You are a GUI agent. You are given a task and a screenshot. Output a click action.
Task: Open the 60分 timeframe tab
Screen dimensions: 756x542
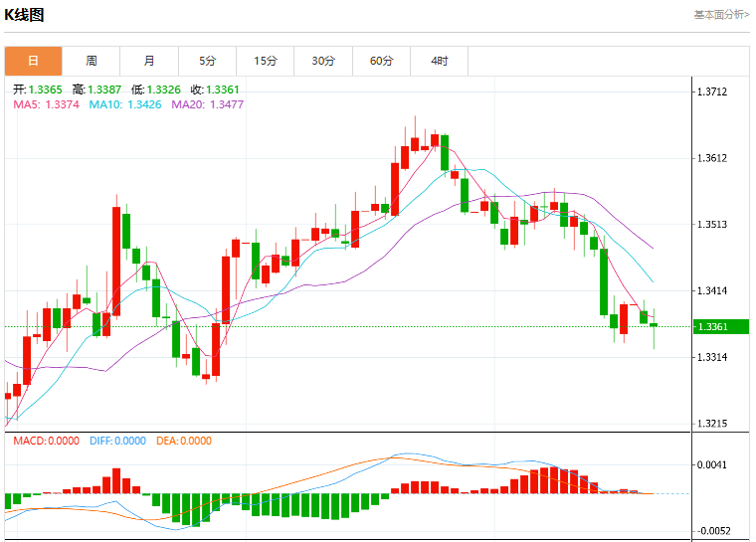[x=381, y=61]
